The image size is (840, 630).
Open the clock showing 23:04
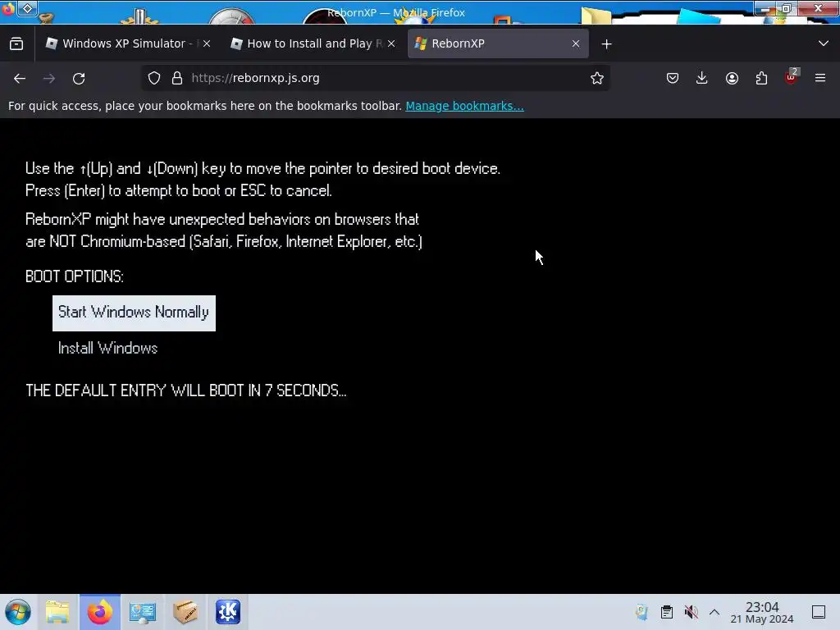pos(762,612)
